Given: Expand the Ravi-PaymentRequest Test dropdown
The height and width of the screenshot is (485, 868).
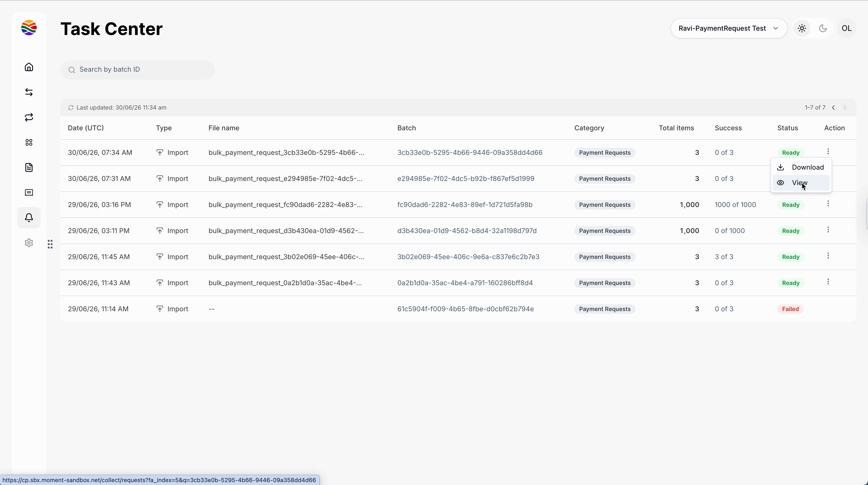Looking at the screenshot, I should (729, 28).
